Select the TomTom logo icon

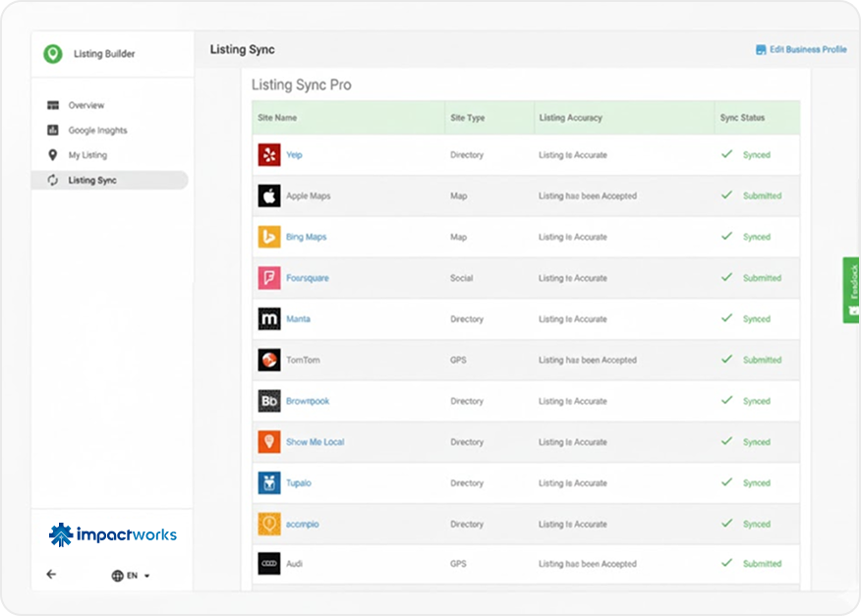[269, 361]
